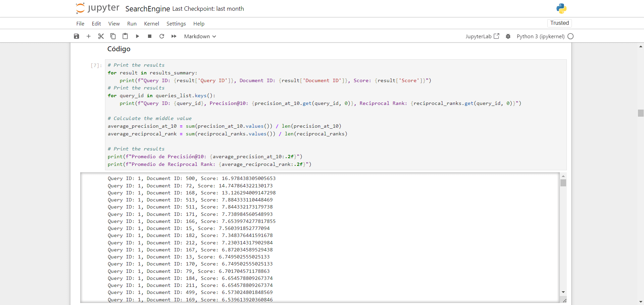
Task: Copy the selected cell icon
Action: tap(113, 36)
